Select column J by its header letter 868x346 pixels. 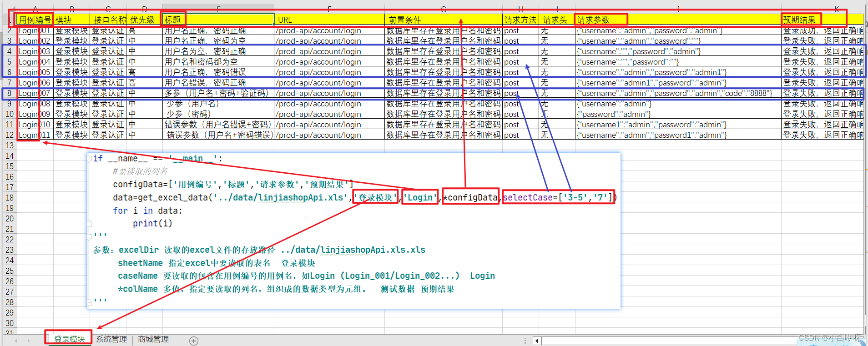[678, 9]
